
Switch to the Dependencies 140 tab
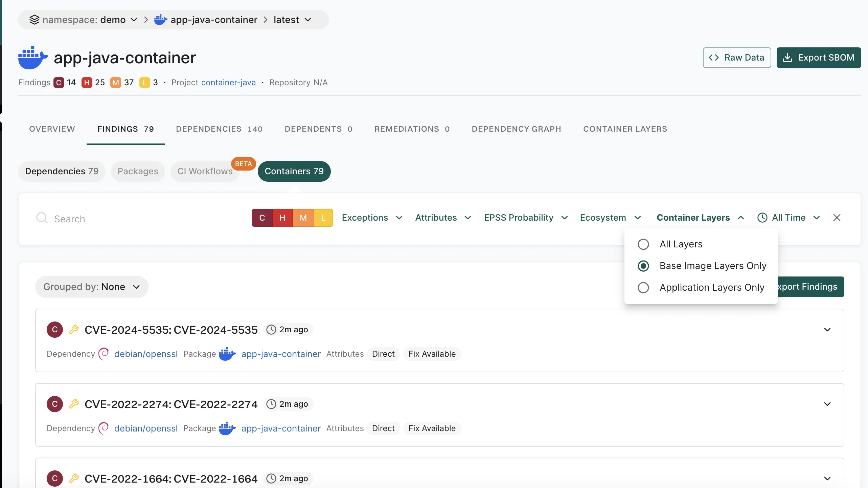pyautogui.click(x=219, y=129)
